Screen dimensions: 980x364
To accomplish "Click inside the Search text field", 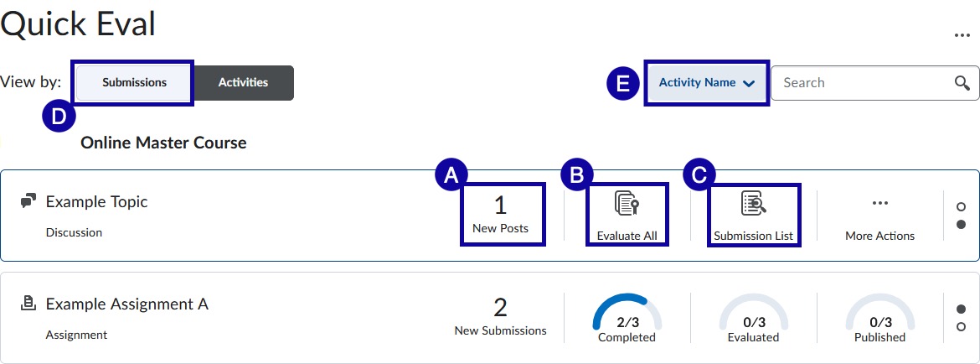I will tap(859, 83).
